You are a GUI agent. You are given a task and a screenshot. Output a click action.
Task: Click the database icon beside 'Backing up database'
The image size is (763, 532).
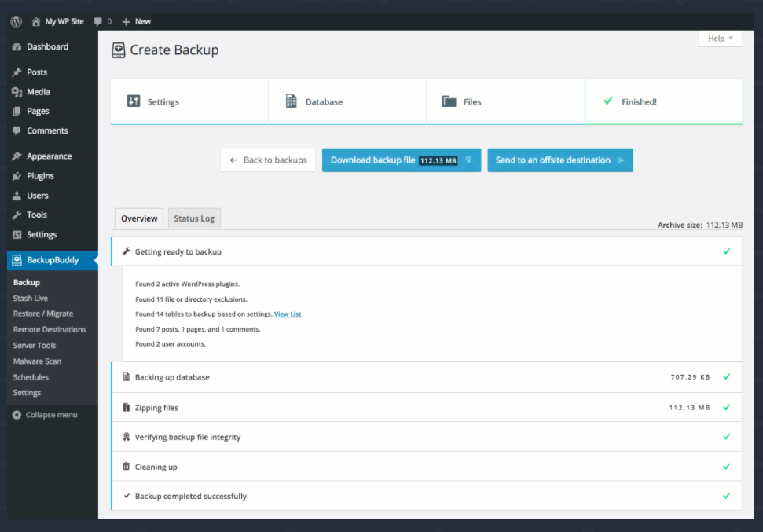pos(127,376)
